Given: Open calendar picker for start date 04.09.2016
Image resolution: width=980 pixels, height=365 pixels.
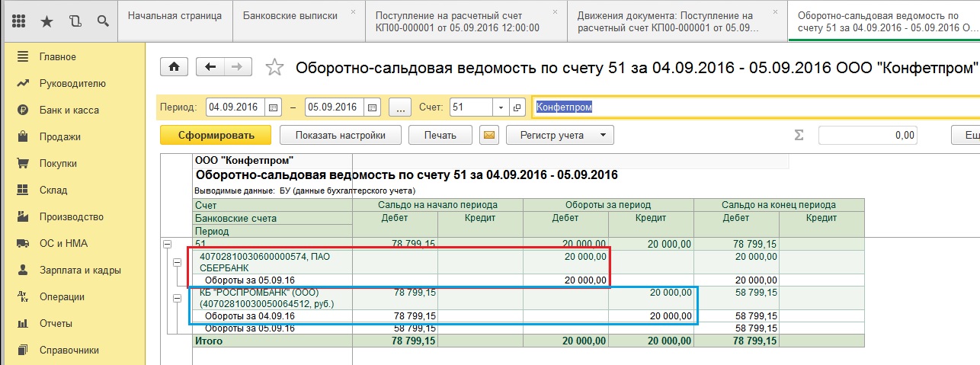Looking at the screenshot, I should pos(274,107).
